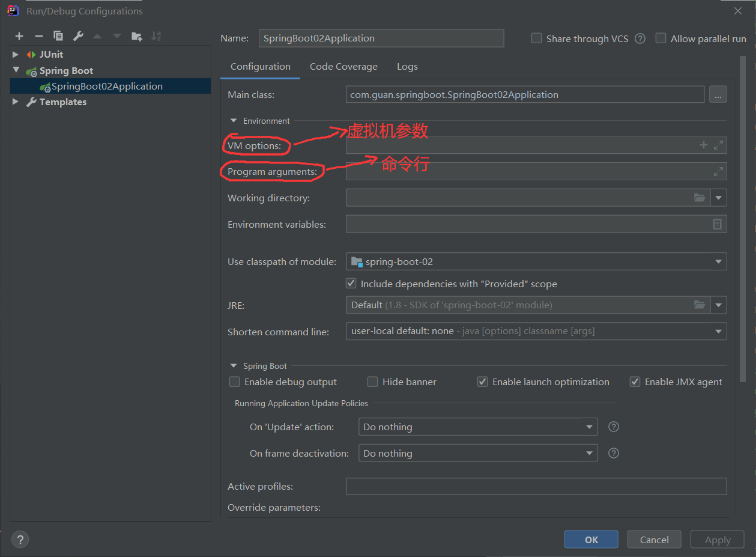This screenshot has height=557, width=756.
Task: Enable debug output checkbox
Action: click(x=235, y=382)
